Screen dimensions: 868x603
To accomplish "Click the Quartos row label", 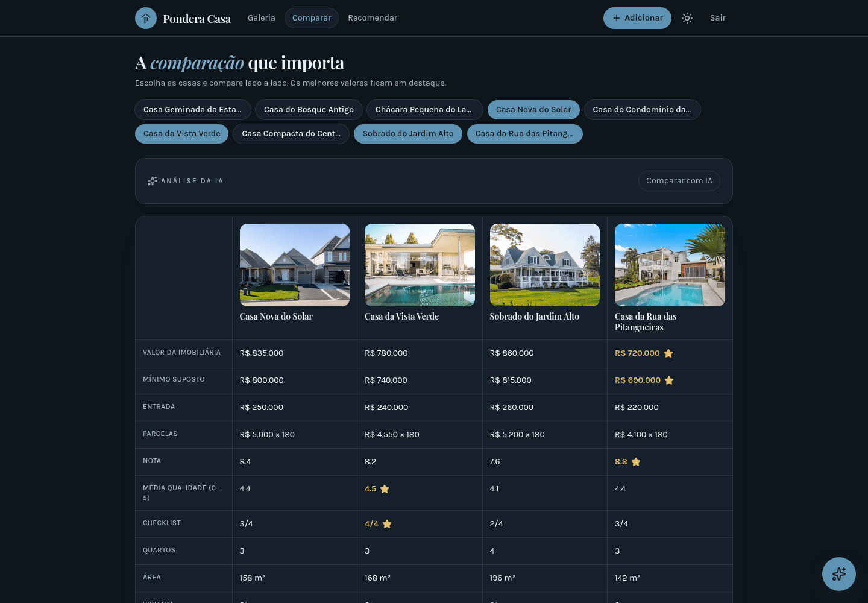I will tap(159, 550).
